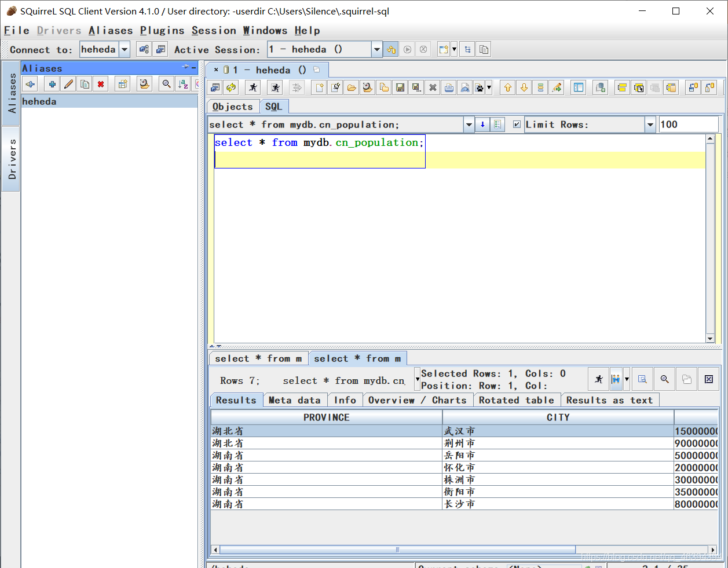Click the new SQL file icon
This screenshot has width=728, height=568.
(319, 87)
